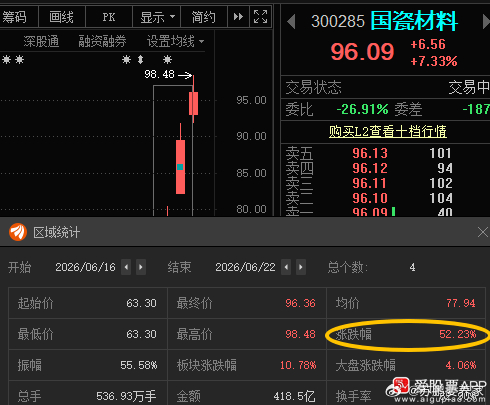This screenshot has height=405, width=490.
Task: Decrease start date with left arrow
Action: [126, 267]
